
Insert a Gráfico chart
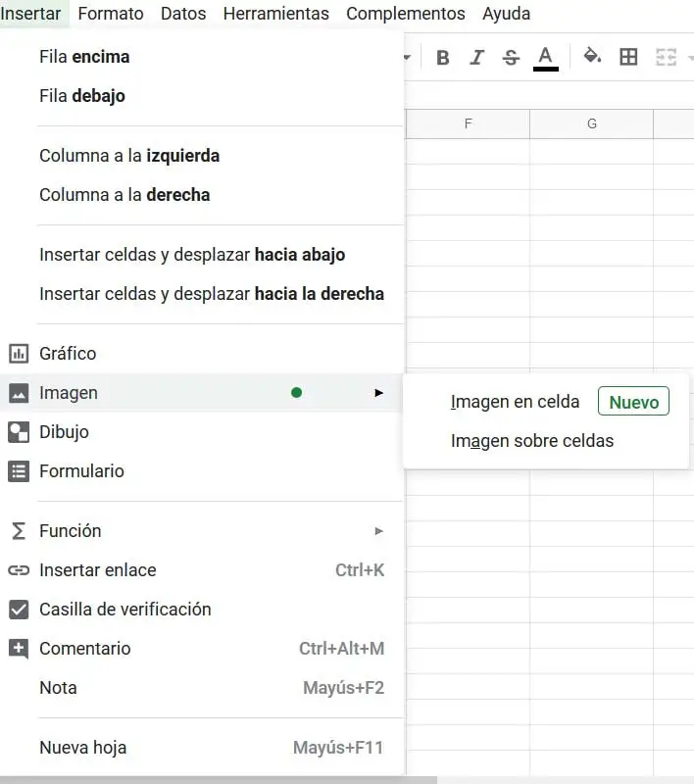tap(68, 353)
